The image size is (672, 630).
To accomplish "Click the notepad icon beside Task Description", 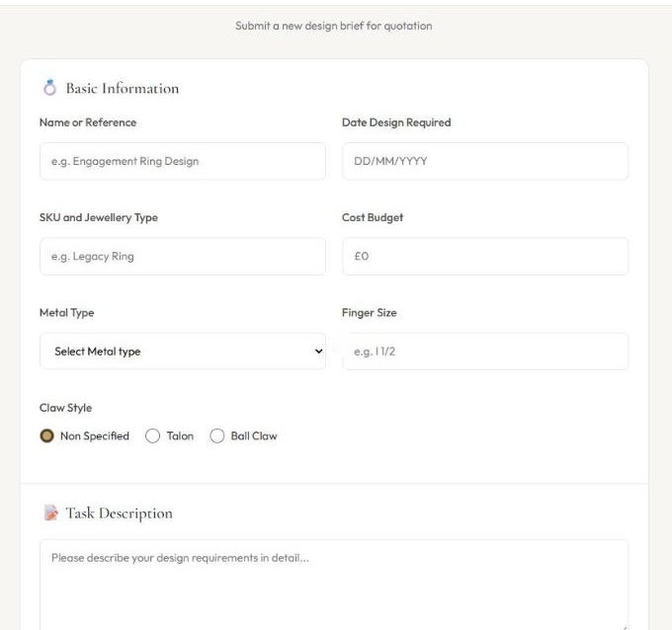I will (x=51, y=512).
